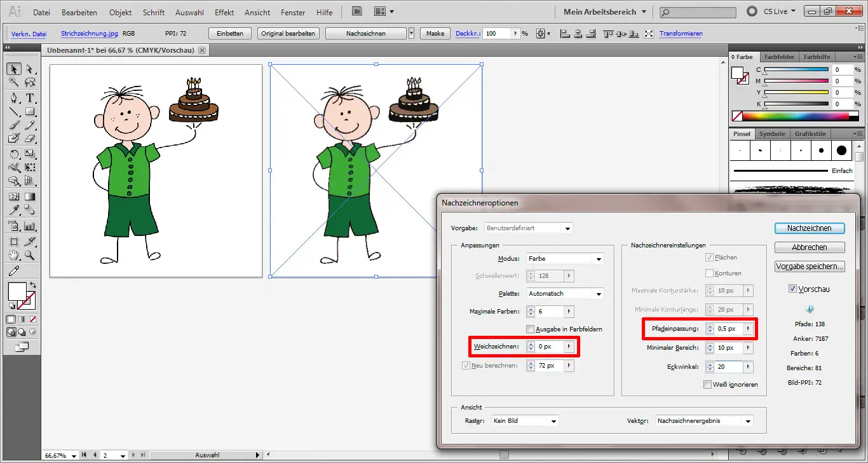Switch to the Farbfelder panel tab
Viewport: 868px width, 463px height.
coord(780,57)
